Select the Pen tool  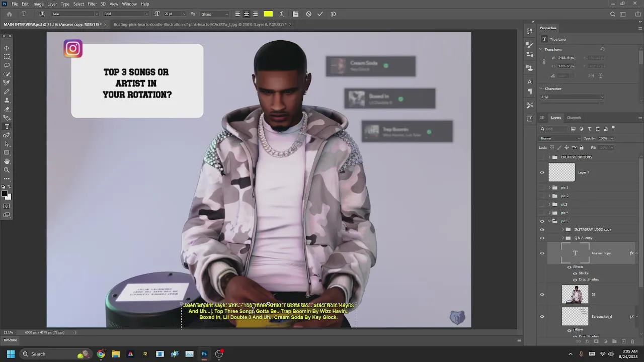pyautogui.click(x=7, y=135)
